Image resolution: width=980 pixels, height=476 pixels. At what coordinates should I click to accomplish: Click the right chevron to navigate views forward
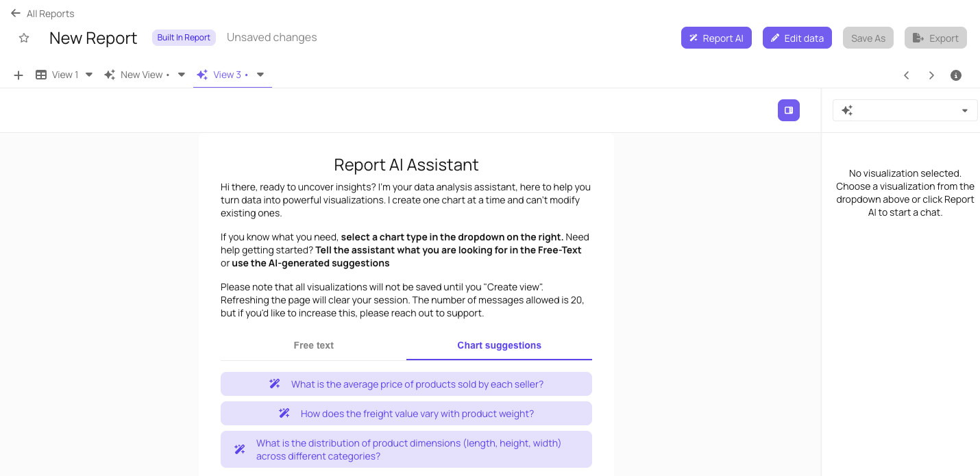pos(931,75)
